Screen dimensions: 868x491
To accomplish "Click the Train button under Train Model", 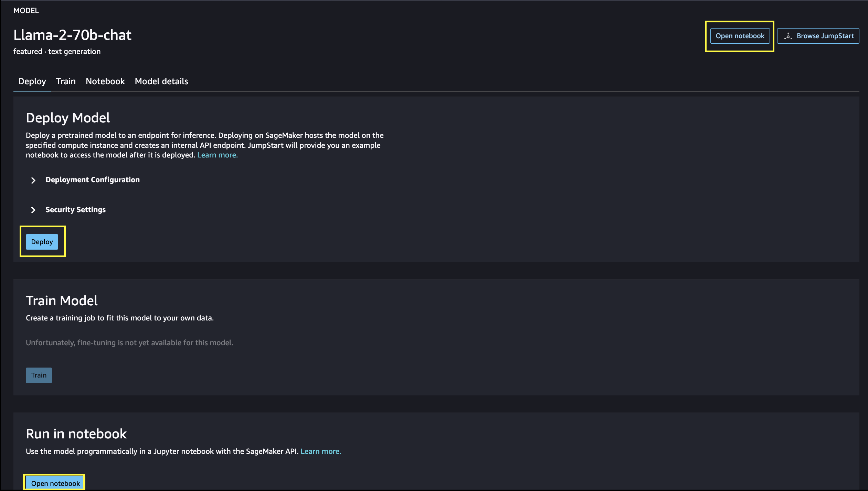I will pos(39,375).
